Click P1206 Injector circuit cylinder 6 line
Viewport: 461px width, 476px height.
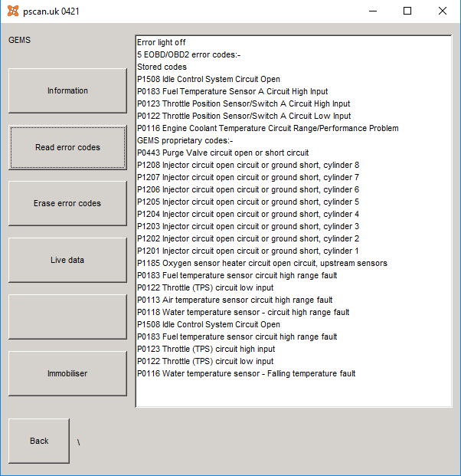click(248, 190)
